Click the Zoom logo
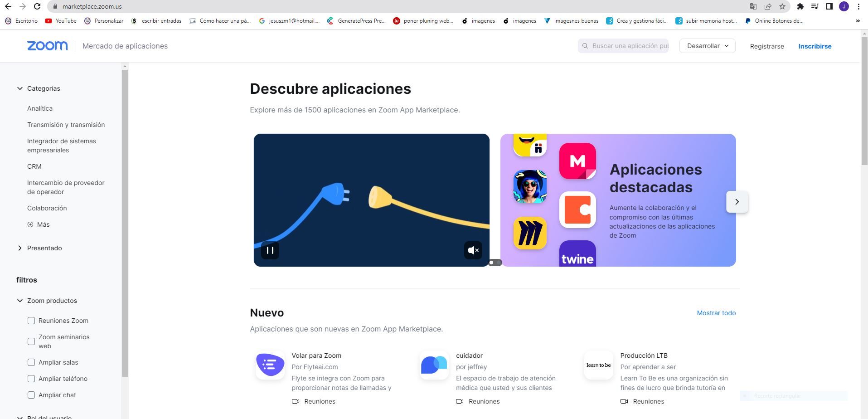This screenshot has height=419, width=868. point(47,46)
